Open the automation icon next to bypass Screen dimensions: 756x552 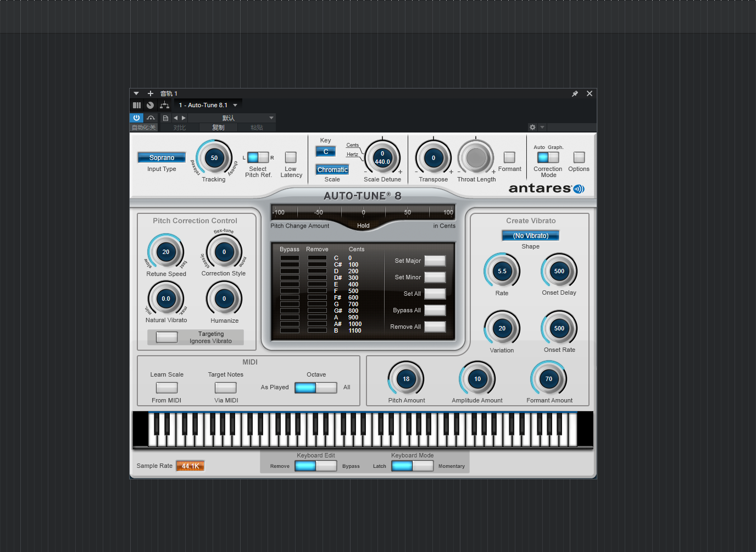(x=150, y=118)
